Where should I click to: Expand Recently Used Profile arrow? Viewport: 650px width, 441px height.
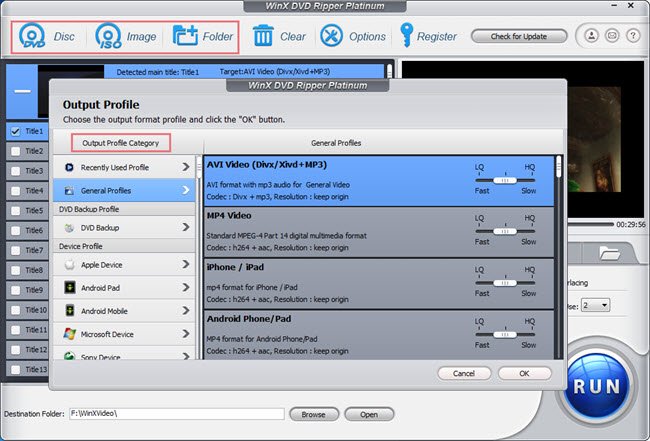186,167
